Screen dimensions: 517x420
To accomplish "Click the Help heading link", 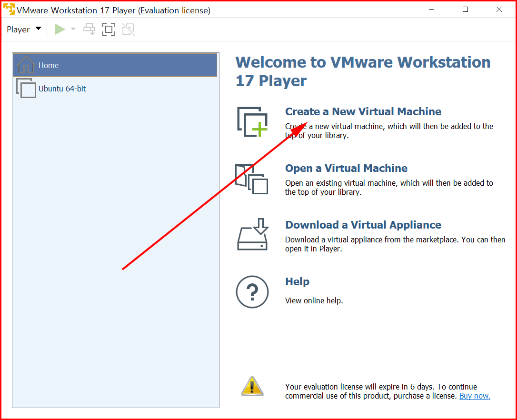I will pyautogui.click(x=297, y=282).
